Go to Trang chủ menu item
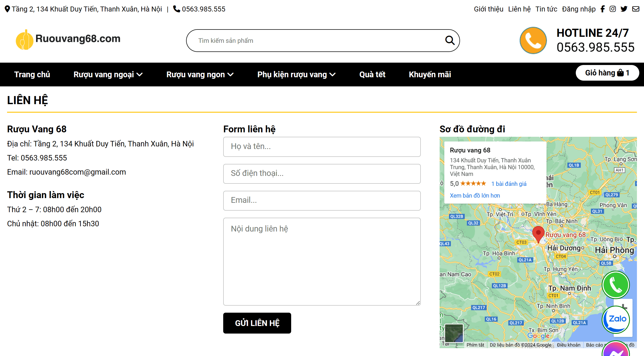The height and width of the screenshot is (356, 644). pyautogui.click(x=32, y=74)
